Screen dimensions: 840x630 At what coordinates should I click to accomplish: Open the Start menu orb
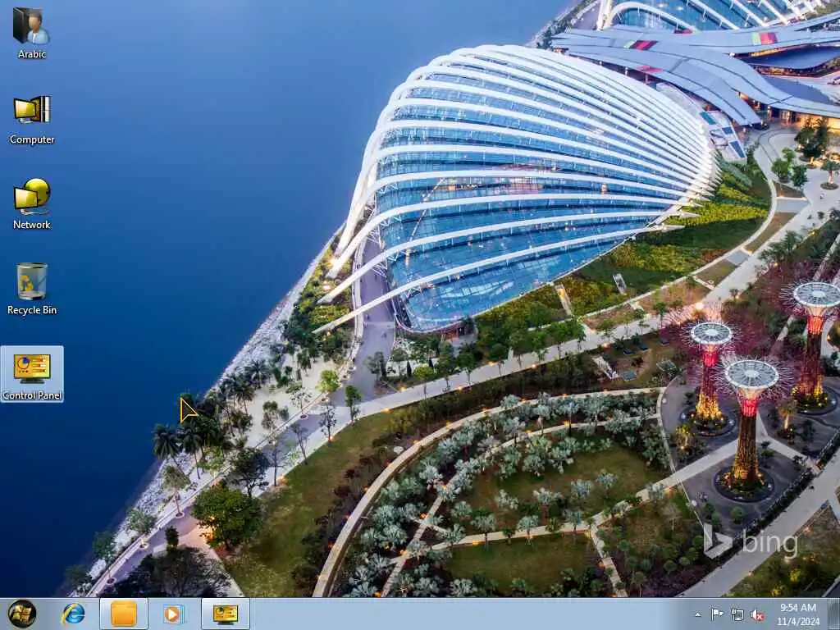[x=22, y=614]
